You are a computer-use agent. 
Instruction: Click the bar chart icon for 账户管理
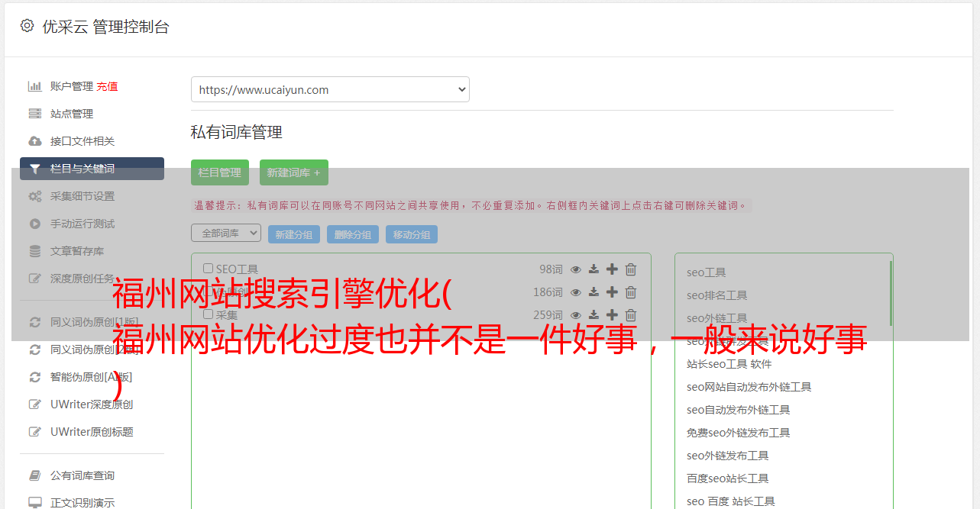[x=34, y=86]
